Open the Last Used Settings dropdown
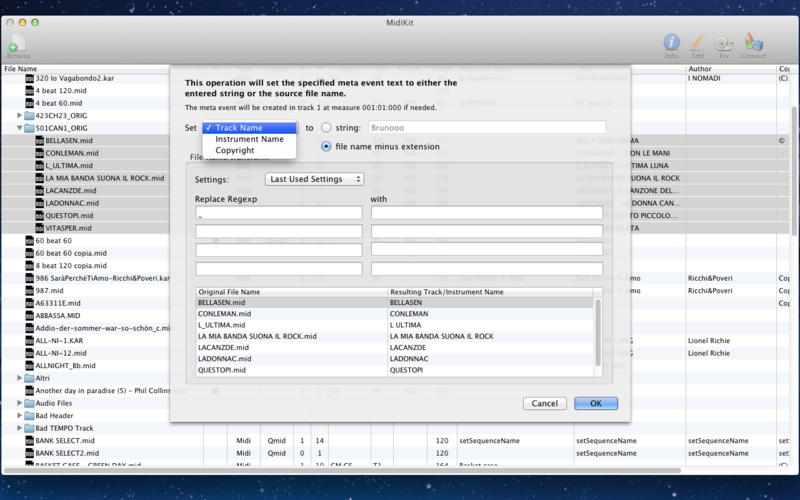This screenshot has height=500, width=800. [x=314, y=179]
